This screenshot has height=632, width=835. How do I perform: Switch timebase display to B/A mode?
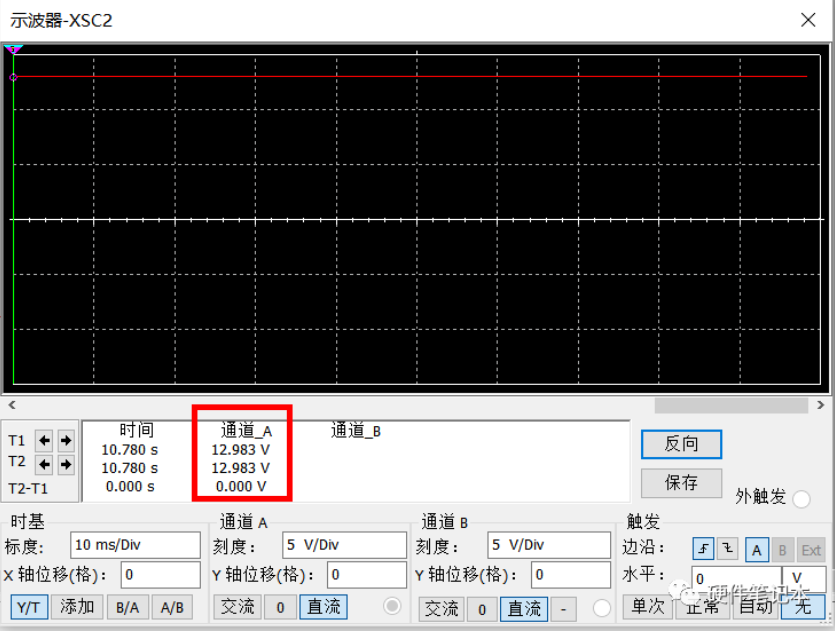coord(127,606)
